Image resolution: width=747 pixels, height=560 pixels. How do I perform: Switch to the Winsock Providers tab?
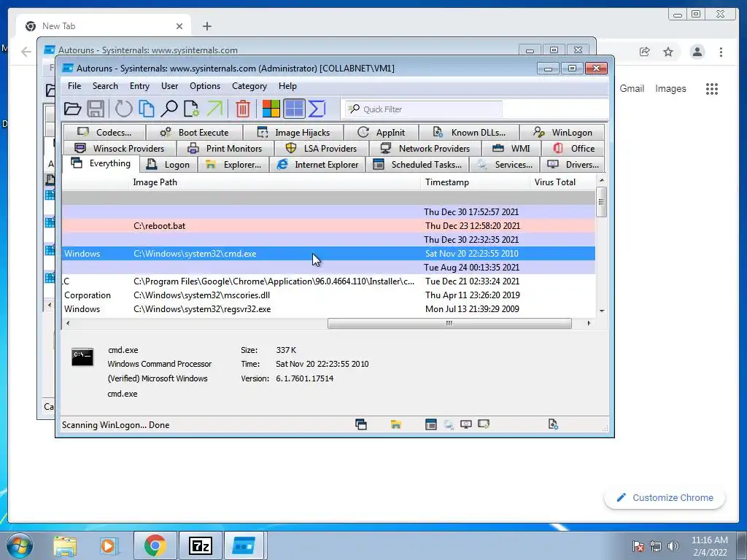(120, 149)
